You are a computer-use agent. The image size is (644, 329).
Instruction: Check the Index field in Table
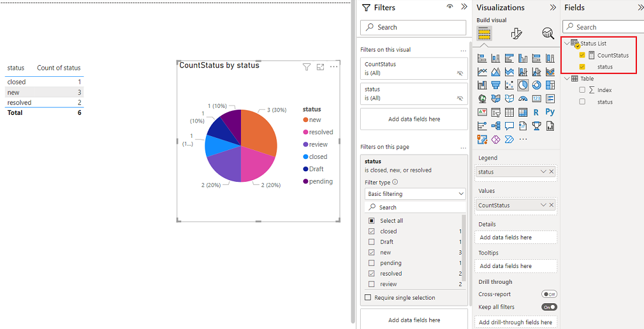click(x=582, y=90)
